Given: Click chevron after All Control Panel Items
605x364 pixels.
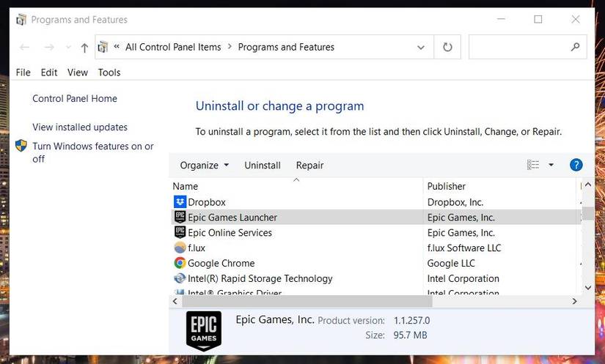Looking at the screenshot, I should tap(230, 47).
